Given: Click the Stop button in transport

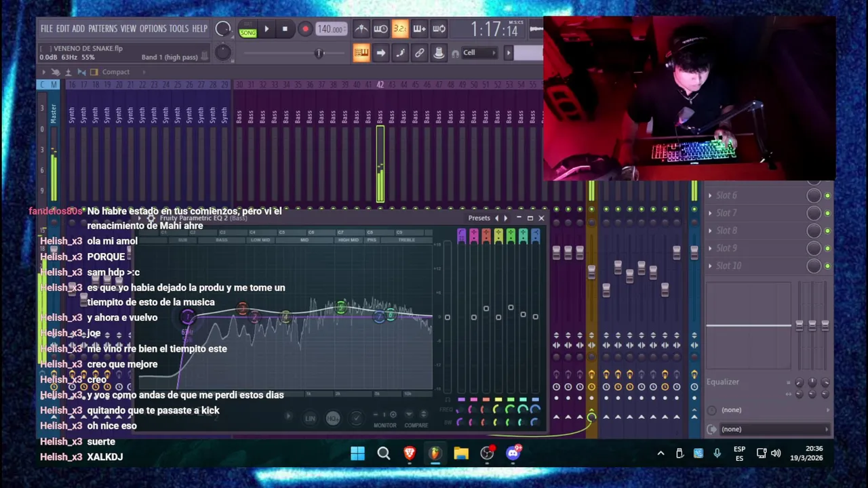Looking at the screenshot, I should 285,29.
